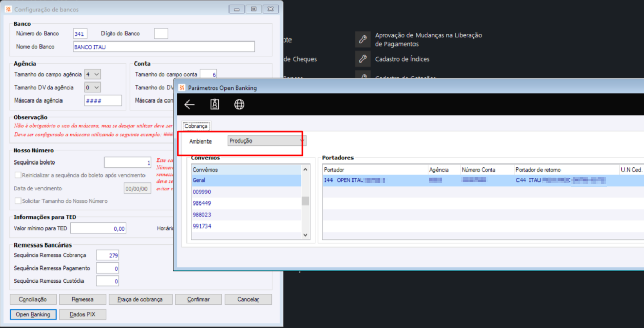Click the Portador column header
Screen dimensions: 644x328
click(x=375, y=170)
